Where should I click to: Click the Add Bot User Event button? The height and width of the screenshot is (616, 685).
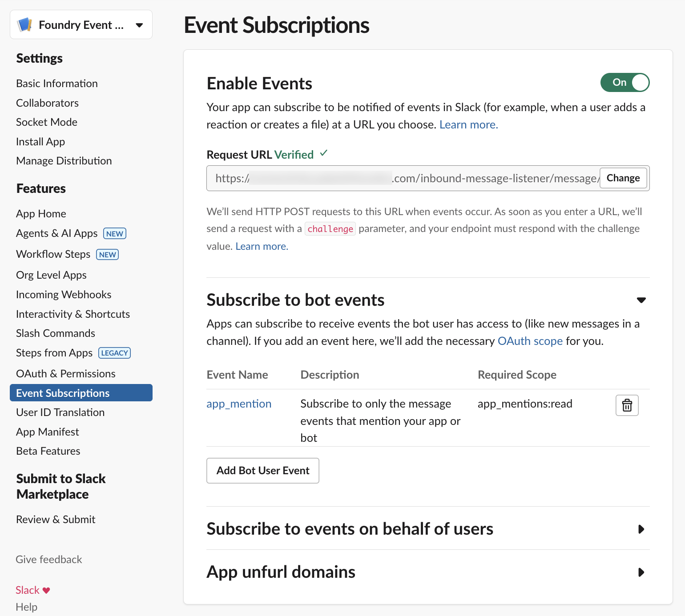click(x=262, y=470)
